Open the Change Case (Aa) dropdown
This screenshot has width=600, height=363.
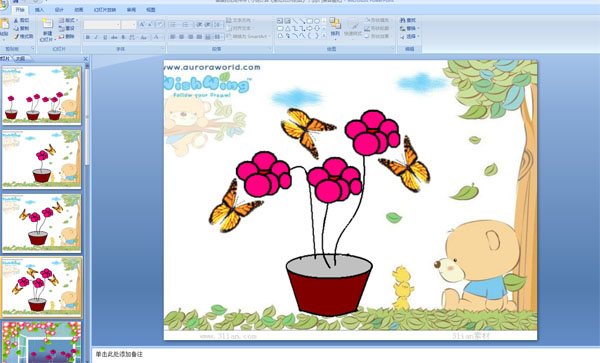click(144, 37)
